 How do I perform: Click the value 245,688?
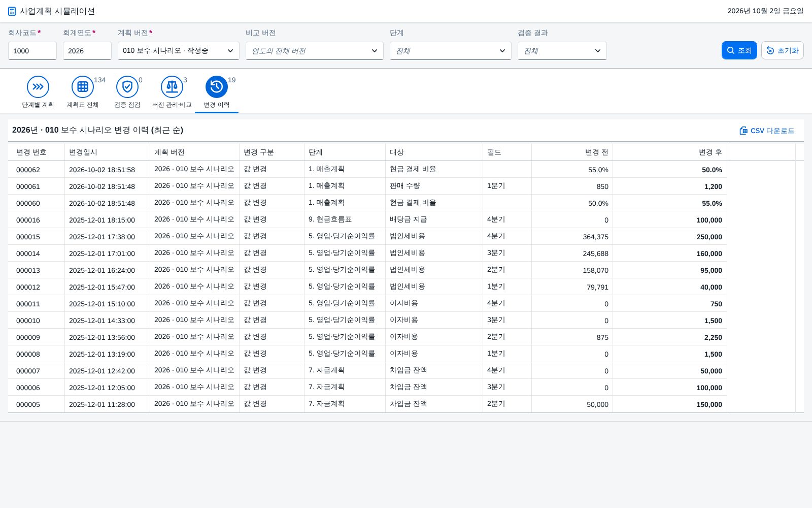(x=595, y=253)
